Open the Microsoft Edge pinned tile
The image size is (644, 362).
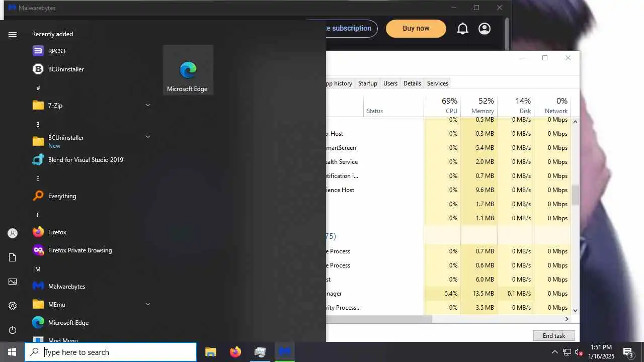188,70
